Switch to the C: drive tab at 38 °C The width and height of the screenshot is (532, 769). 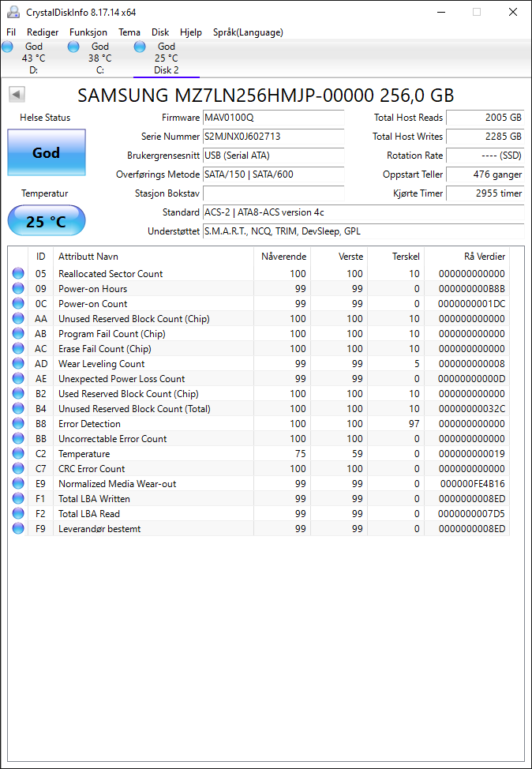[x=100, y=58]
